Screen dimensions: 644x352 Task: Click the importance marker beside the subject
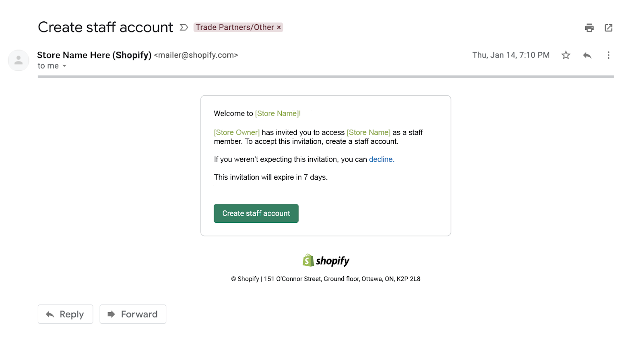pos(184,27)
